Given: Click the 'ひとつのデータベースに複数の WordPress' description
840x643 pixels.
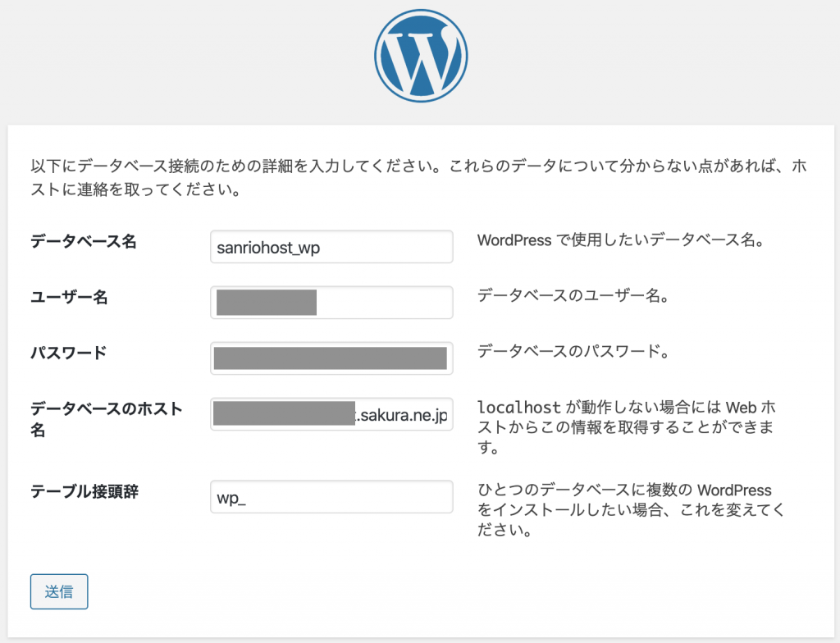Looking at the screenshot, I should (624, 490).
